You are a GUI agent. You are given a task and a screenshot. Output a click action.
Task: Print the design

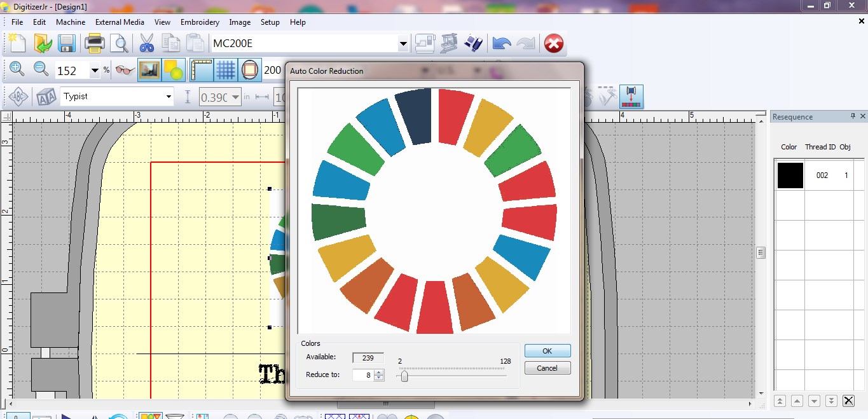(x=94, y=44)
